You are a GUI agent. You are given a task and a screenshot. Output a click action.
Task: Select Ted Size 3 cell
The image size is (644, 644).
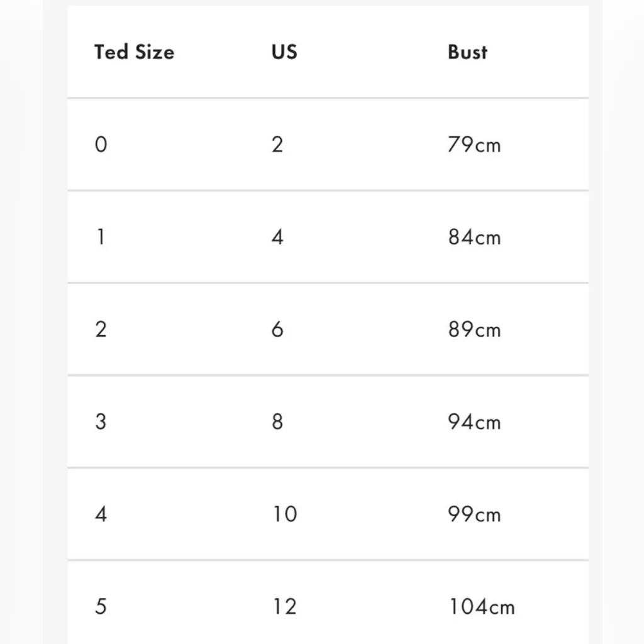pos(101,421)
